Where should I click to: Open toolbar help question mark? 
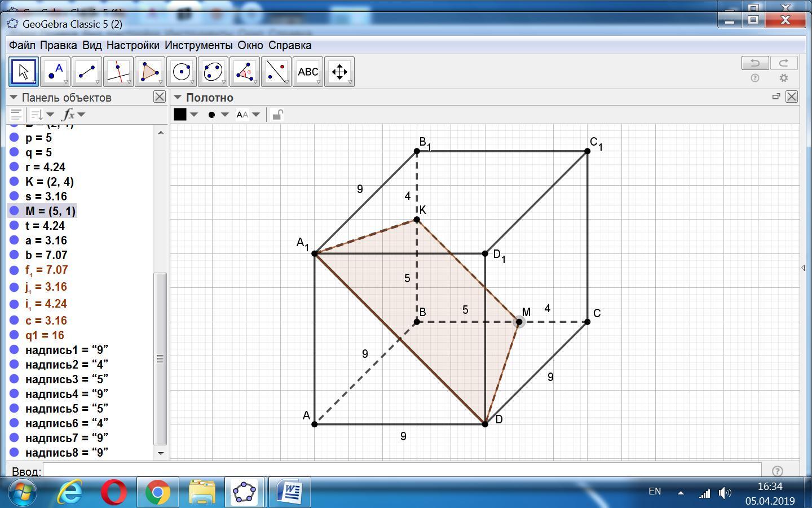(755, 78)
